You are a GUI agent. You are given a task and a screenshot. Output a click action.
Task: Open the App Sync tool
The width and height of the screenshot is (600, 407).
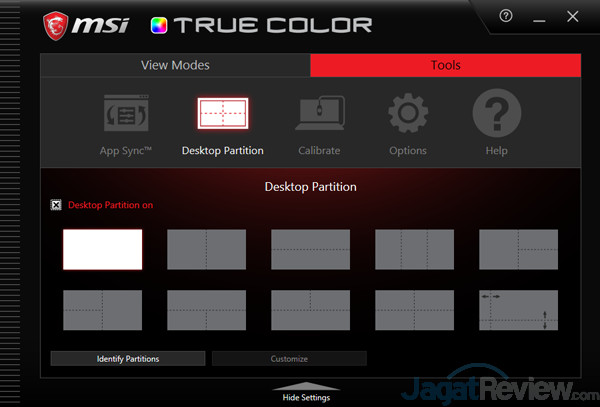tap(125, 118)
